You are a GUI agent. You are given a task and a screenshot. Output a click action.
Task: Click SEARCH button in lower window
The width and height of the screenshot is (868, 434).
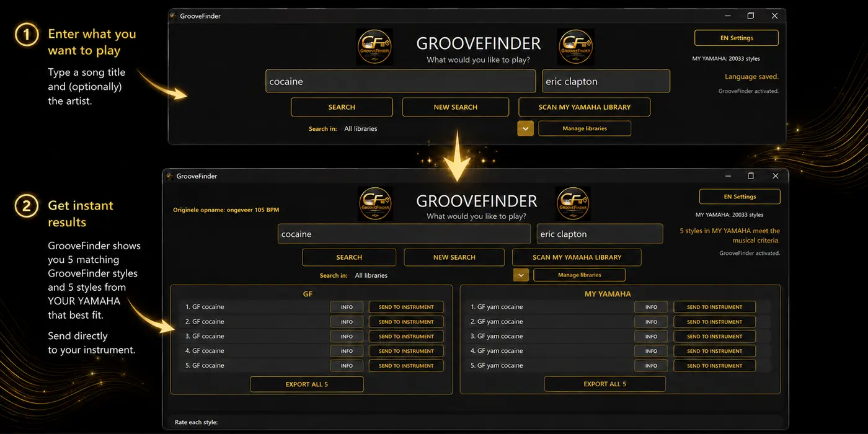click(349, 257)
